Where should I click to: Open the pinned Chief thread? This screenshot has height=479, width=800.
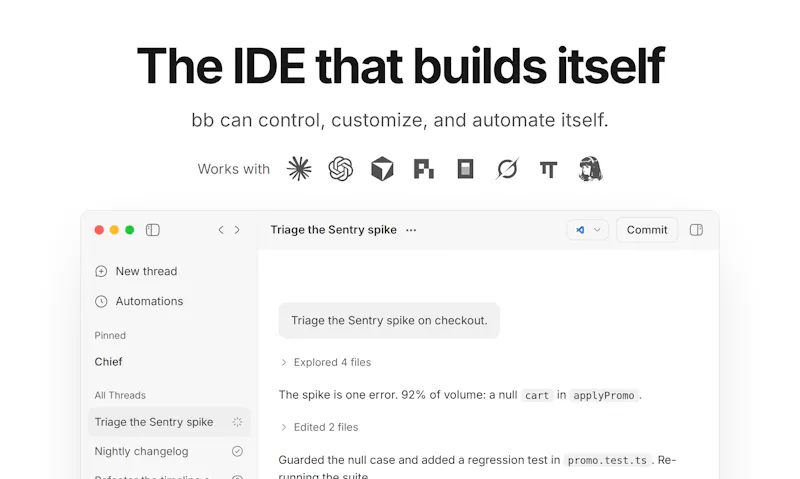[108, 362]
